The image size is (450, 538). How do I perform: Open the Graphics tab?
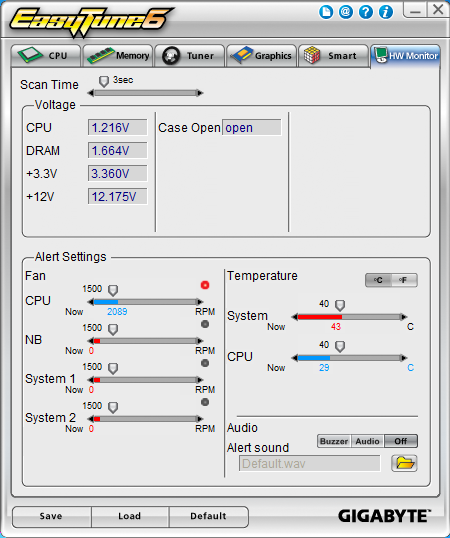(261, 56)
